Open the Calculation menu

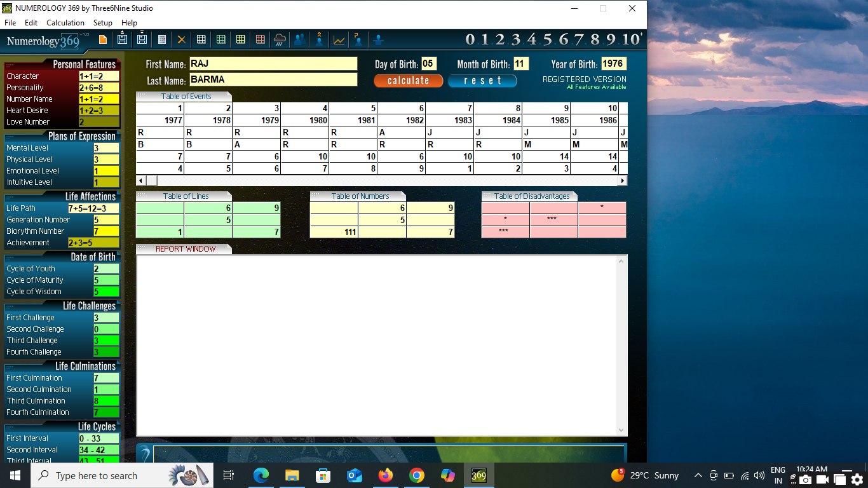click(x=65, y=23)
